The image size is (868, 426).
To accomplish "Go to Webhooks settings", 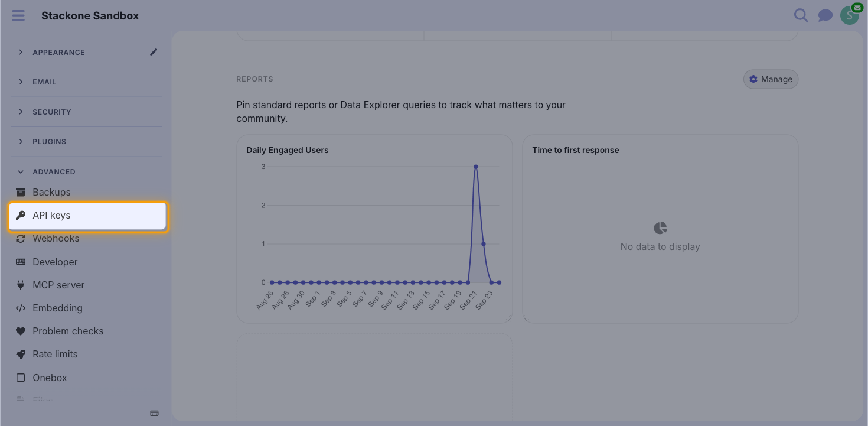I will click(x=87, y=239).
